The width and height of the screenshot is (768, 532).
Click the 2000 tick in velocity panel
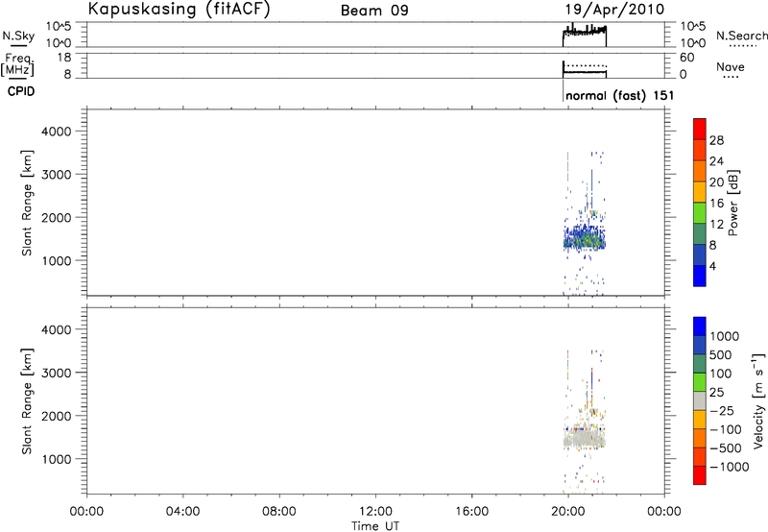56,416
